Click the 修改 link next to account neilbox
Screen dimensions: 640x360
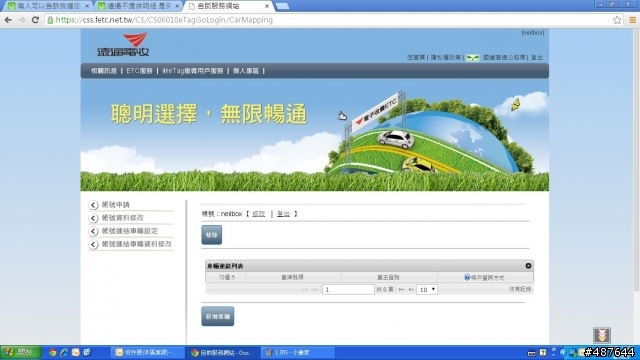click(x=258, y=214)
